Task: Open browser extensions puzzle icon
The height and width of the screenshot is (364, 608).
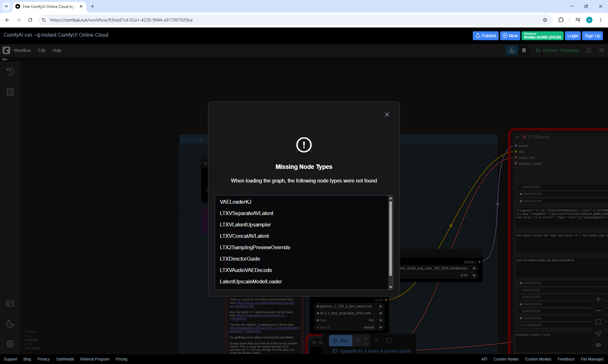Action: 561,20
